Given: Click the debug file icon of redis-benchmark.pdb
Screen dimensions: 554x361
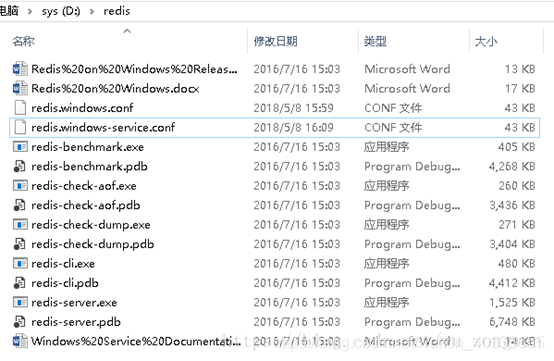Looking at the screenshot, I should (x=19, y=166).
